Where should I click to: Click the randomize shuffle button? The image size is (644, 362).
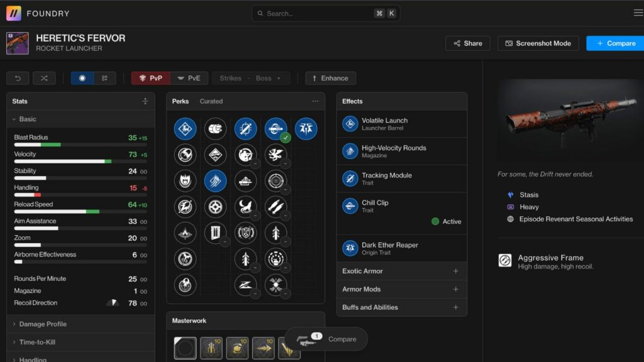(44, 78)
